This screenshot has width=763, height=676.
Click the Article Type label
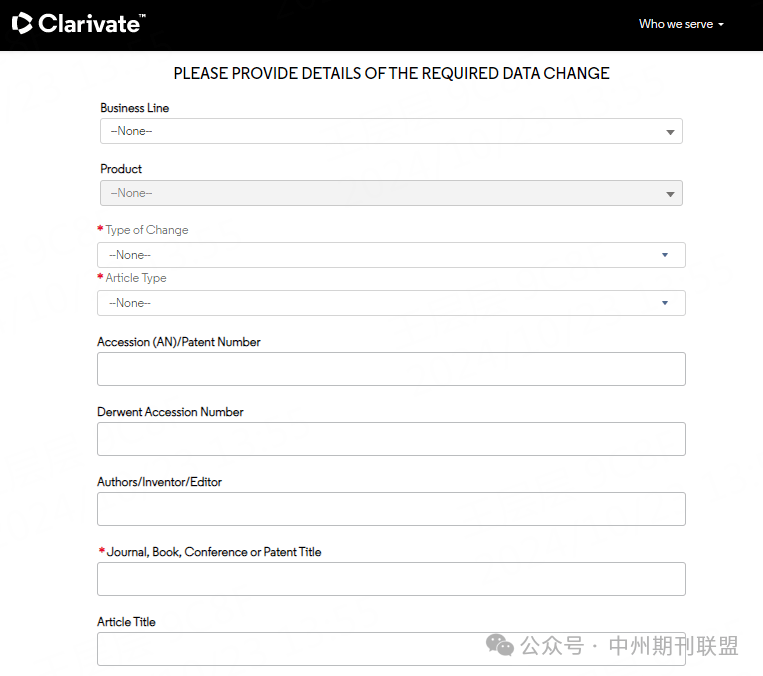(136, 278)
